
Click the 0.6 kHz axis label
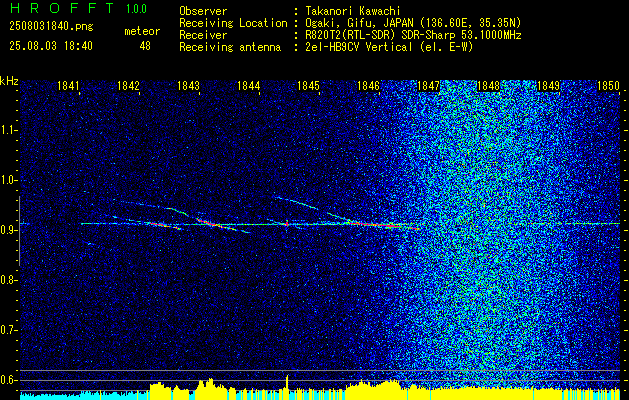[6, 380]
